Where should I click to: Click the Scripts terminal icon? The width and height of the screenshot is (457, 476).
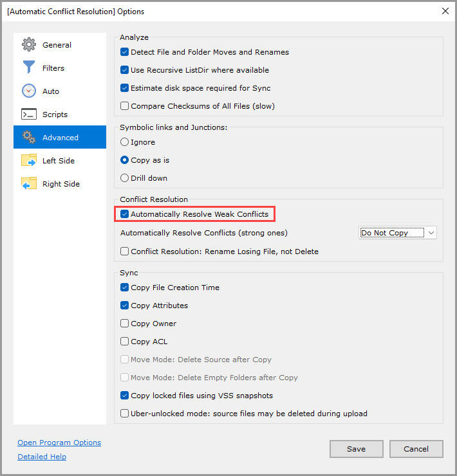pyautogui.click(x=28, y=114)
